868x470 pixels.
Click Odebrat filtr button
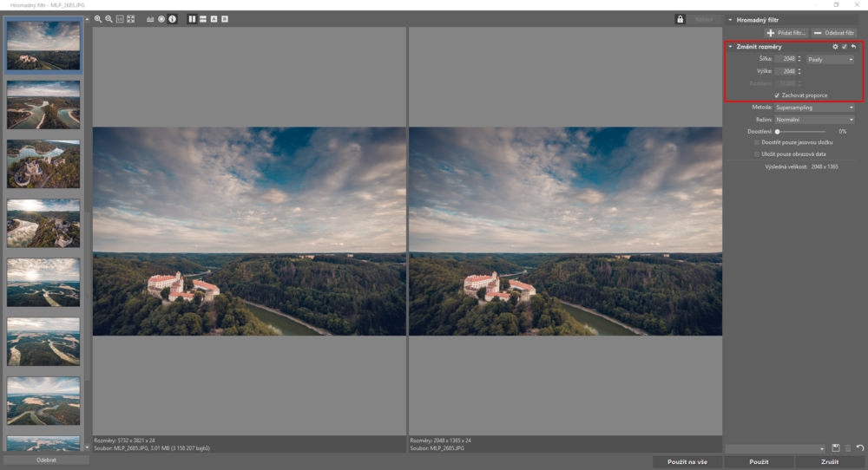pos(833,33)
